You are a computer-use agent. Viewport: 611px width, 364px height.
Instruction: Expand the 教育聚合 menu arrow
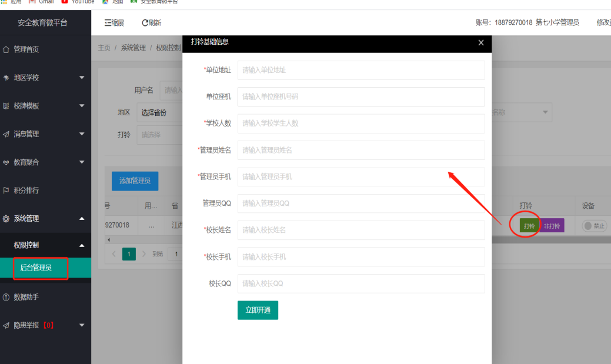coord(82,162)
